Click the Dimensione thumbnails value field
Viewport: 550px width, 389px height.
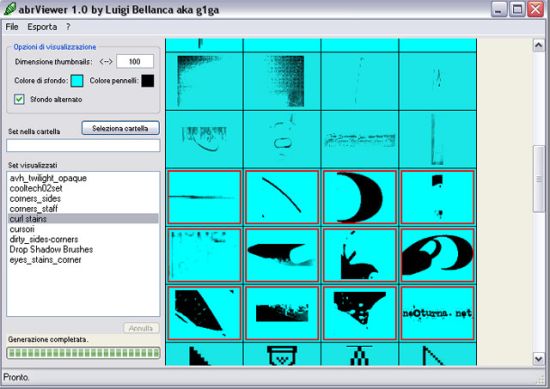(x=135, y=62)
